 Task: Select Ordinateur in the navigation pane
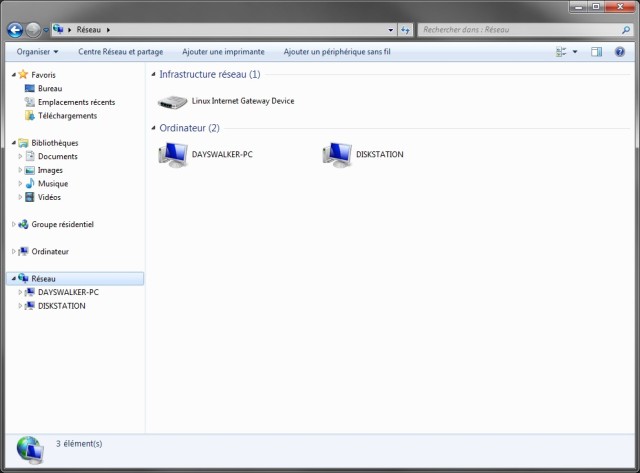pos(50,251)
